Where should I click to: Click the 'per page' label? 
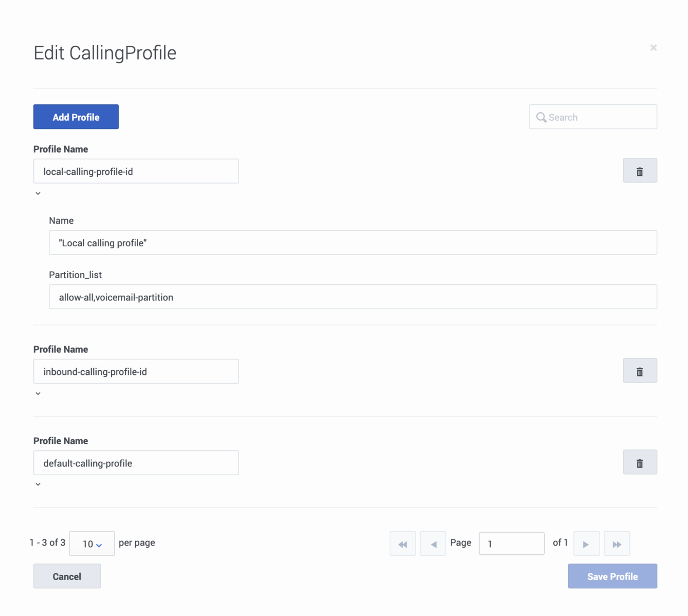(137, 543)
